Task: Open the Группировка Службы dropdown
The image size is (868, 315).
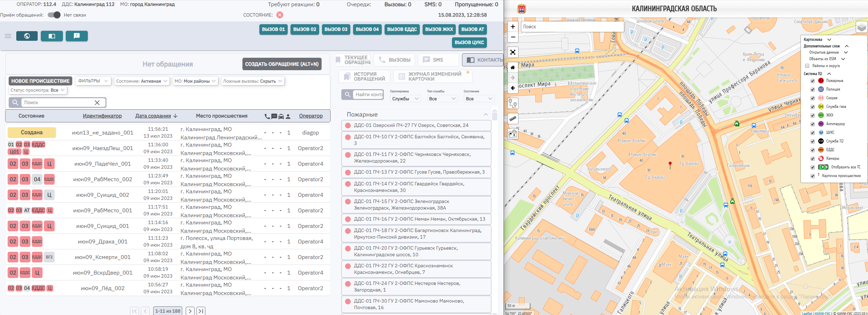Action: click(x=405, y=99)
